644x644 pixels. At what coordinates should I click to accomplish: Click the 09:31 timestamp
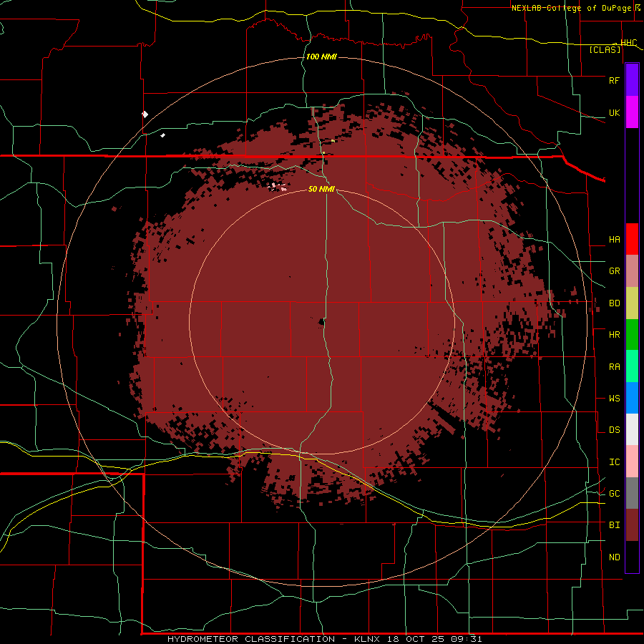tap(467, 639)
